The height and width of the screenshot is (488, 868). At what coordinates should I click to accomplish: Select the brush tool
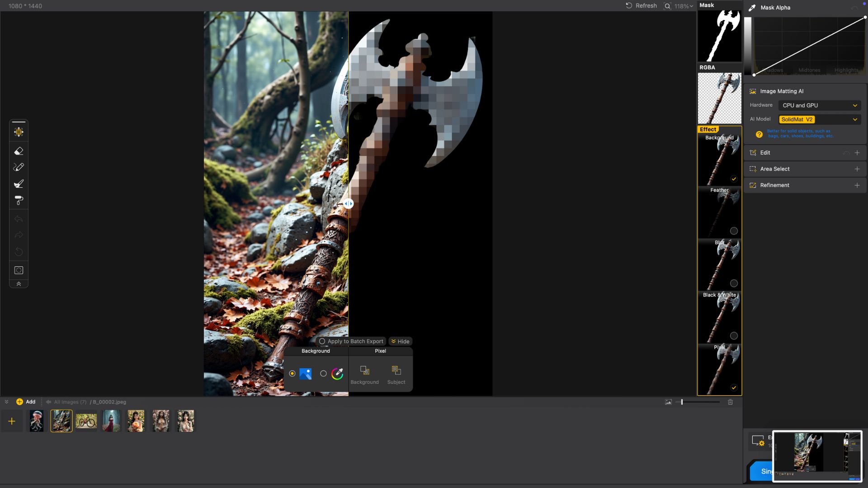[x=19, y=183]
